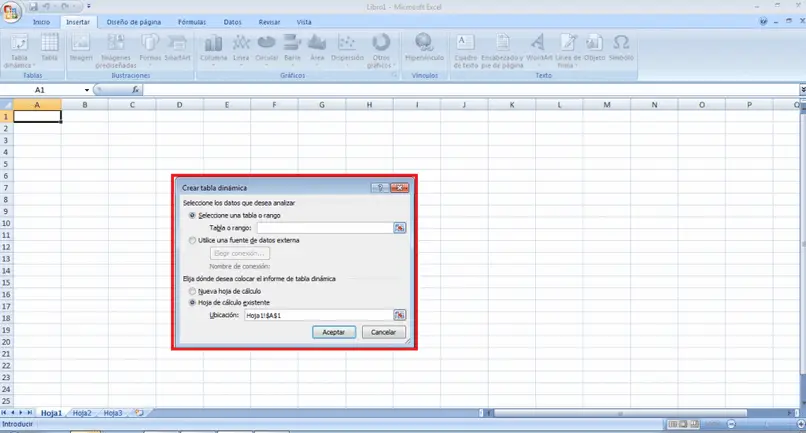
Task: Choose the Área chart type
Action: pos(317,50)
